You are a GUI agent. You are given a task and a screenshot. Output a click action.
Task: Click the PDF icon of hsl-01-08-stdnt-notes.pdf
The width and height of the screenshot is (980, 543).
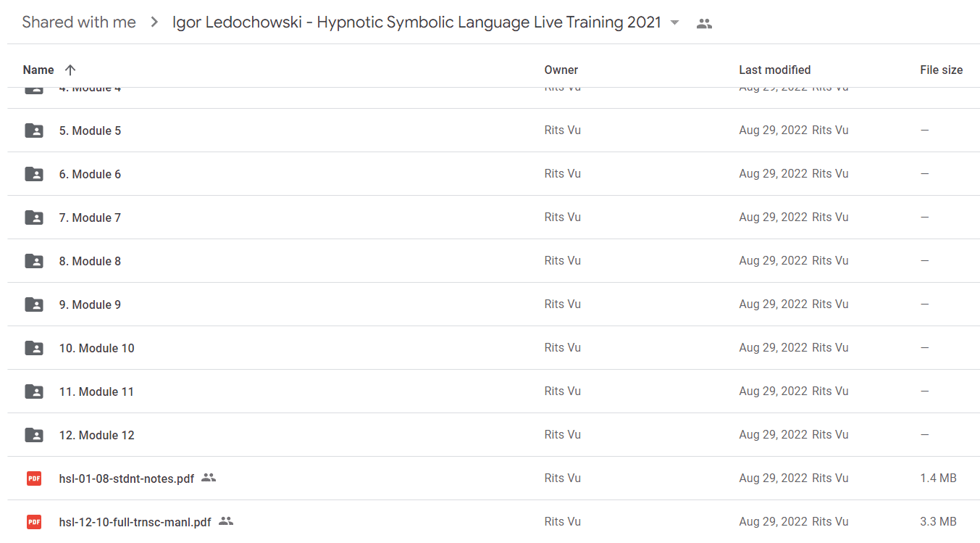click(34, 478)
